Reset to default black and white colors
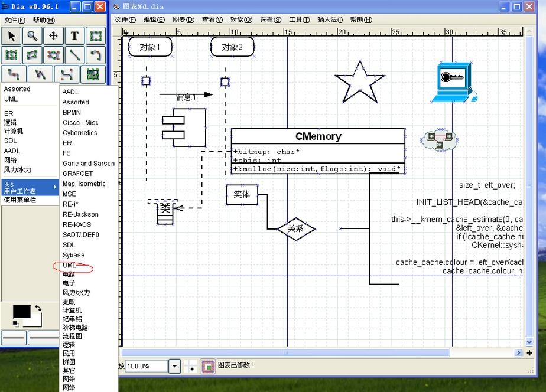Screen dimensions: 546x392 [x=16, y=324]
